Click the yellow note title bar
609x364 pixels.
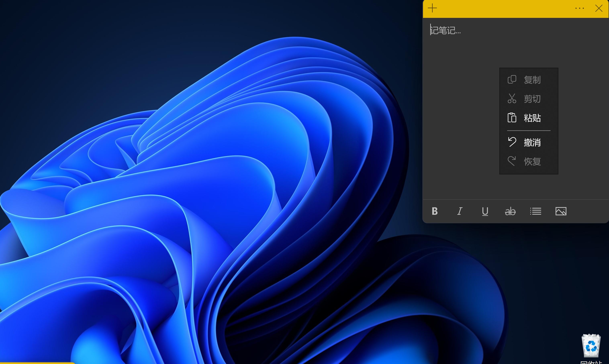coord(503,8)
